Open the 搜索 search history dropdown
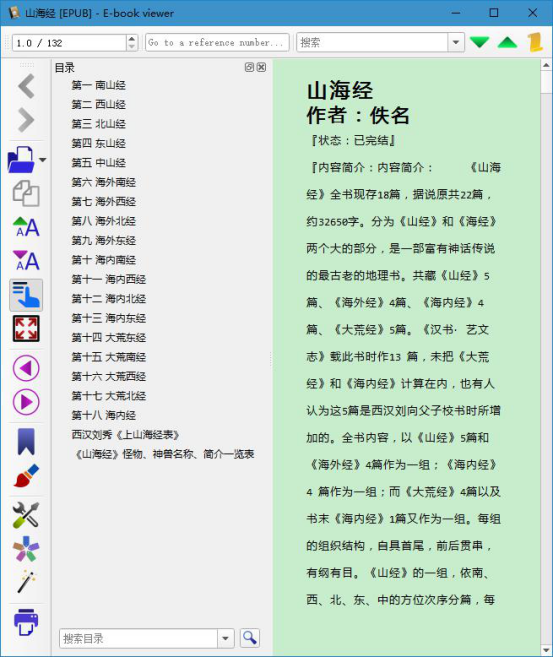 tap(456, 42)
